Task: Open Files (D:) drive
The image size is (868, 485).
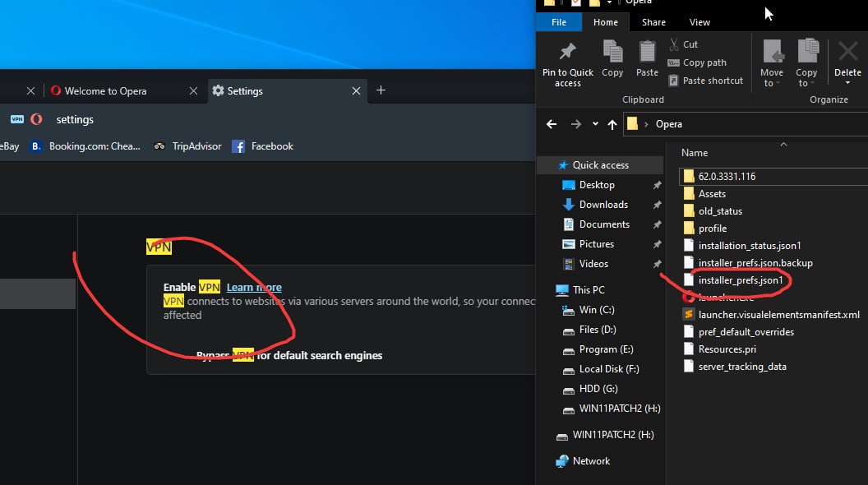Action: (597, 330)
